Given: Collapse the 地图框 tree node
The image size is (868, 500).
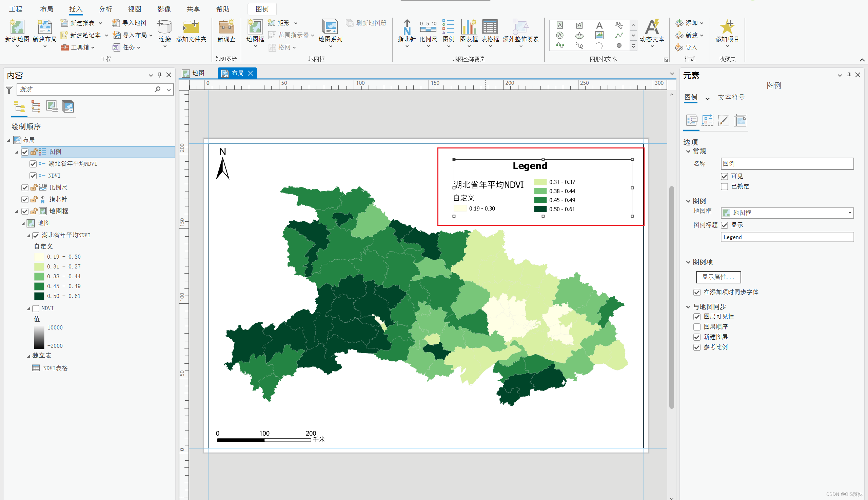Looking at the screenshot, I should (17, 211).
